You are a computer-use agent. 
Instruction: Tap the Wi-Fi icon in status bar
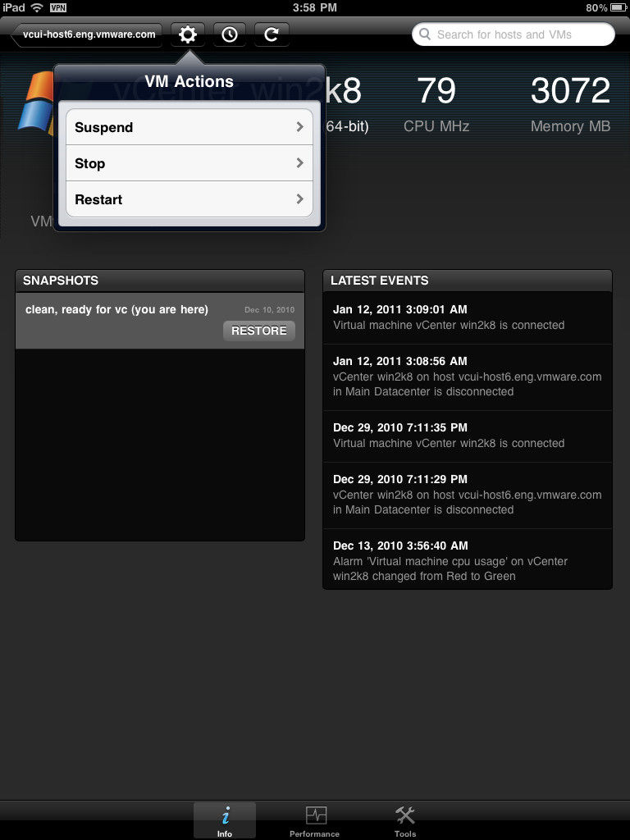click(x=37, y=7)
